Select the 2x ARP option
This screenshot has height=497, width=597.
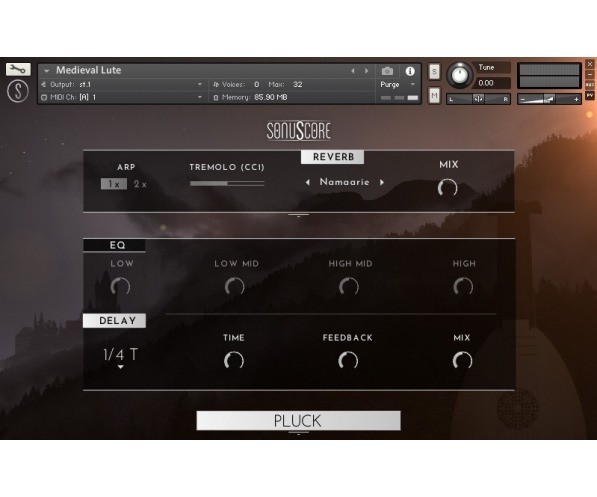[x=140, y=184]
